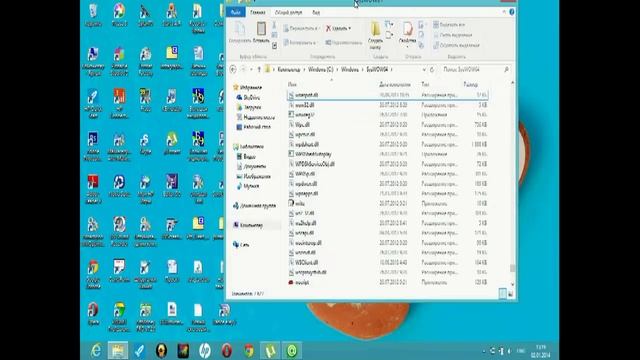Click the Copy path icon in the ribbon
640x360 pixels.
click(x=274, y=36)
